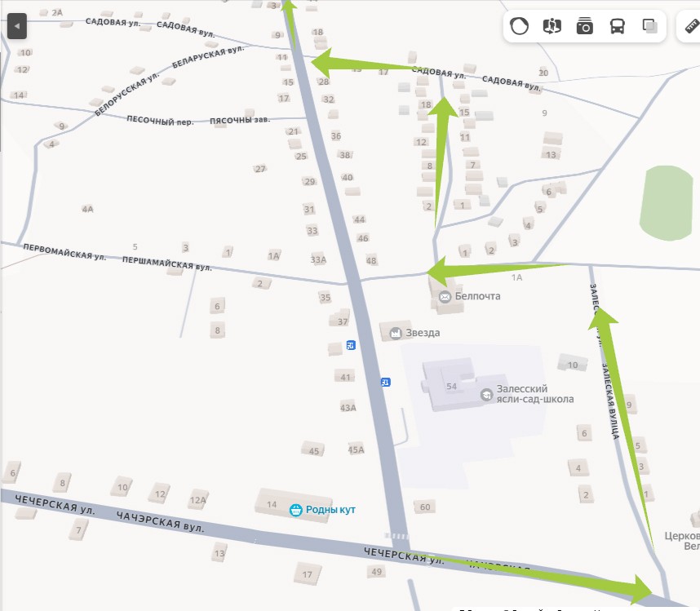The width and height of the screenshot is (700, 611).
Task: Click the green park area
Action: [x=666, y=203]
